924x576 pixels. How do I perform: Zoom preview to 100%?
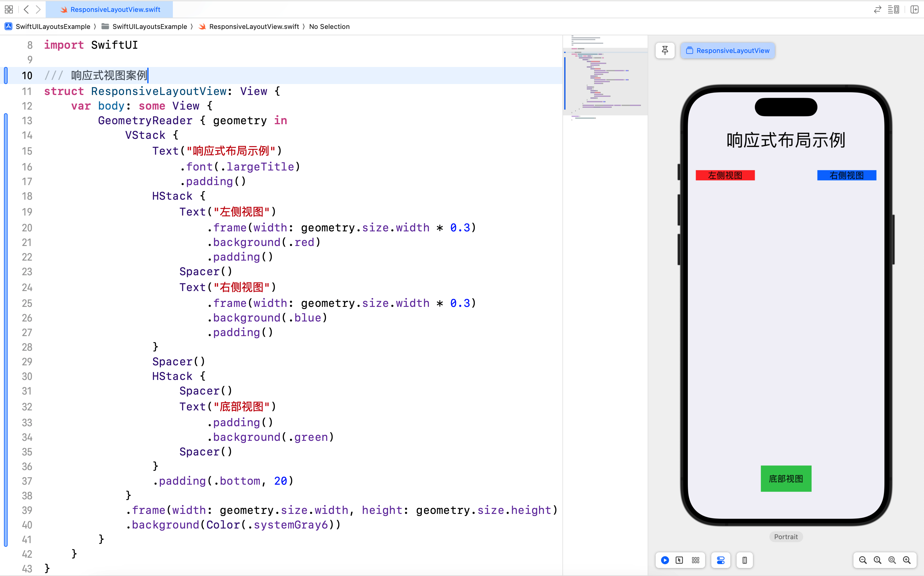click(x=877, y=560)
